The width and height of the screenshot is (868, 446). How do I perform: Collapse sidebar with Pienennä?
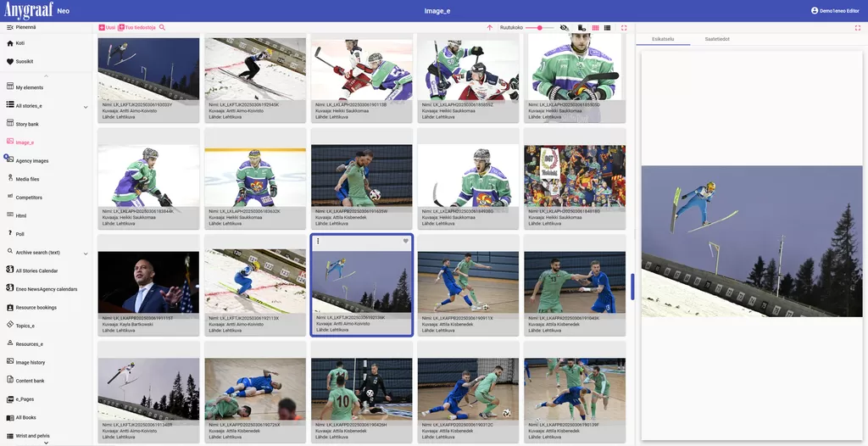[x=21, y=27]
